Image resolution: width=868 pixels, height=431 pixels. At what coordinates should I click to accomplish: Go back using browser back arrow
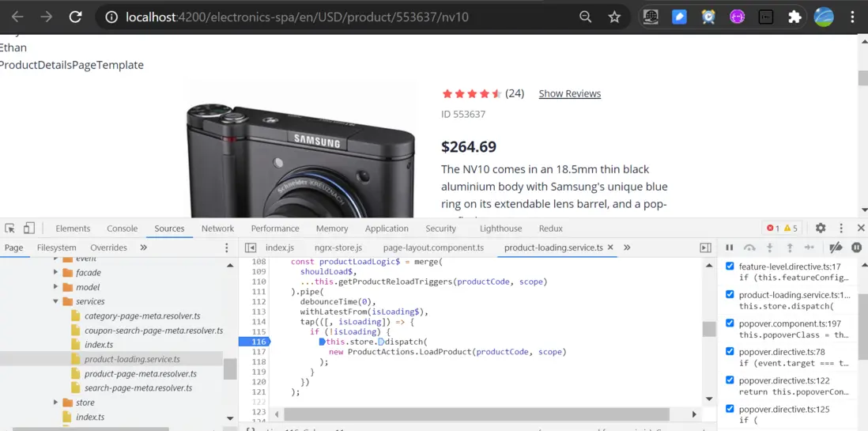[17, 17]
